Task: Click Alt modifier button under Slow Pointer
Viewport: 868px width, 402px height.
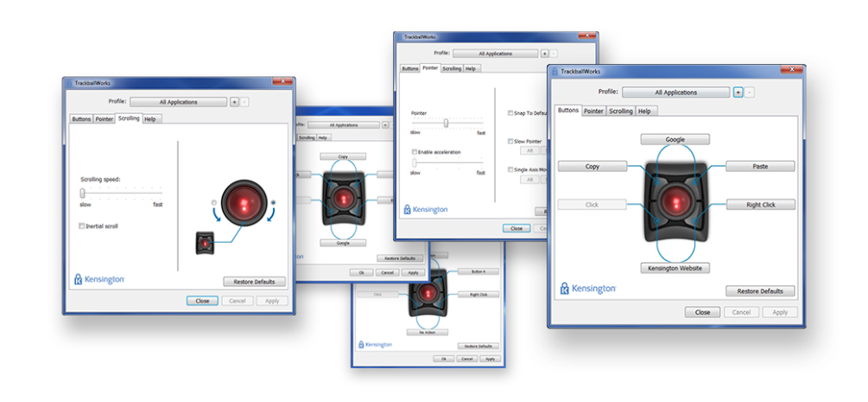Action: coord(529,150)
